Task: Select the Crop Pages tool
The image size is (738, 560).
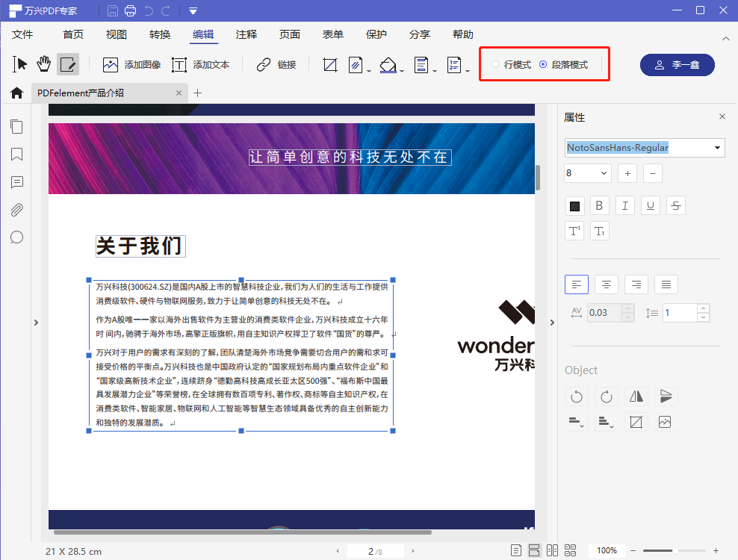Action: (x=329, y=65)
